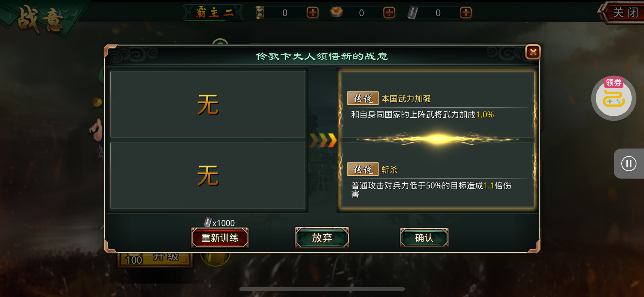Click the plus button beside the food resource
Screen dimensions: 644x297
click(x=389, y=13)
